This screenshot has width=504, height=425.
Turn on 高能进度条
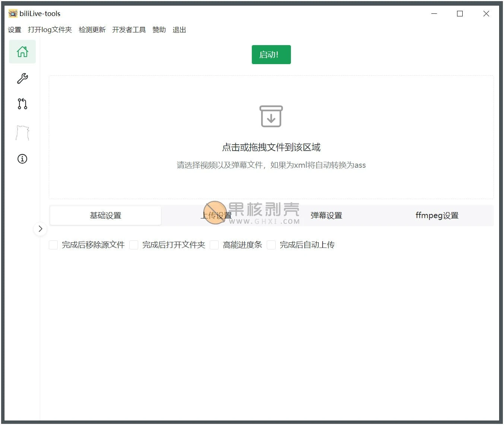click(214, 245)
